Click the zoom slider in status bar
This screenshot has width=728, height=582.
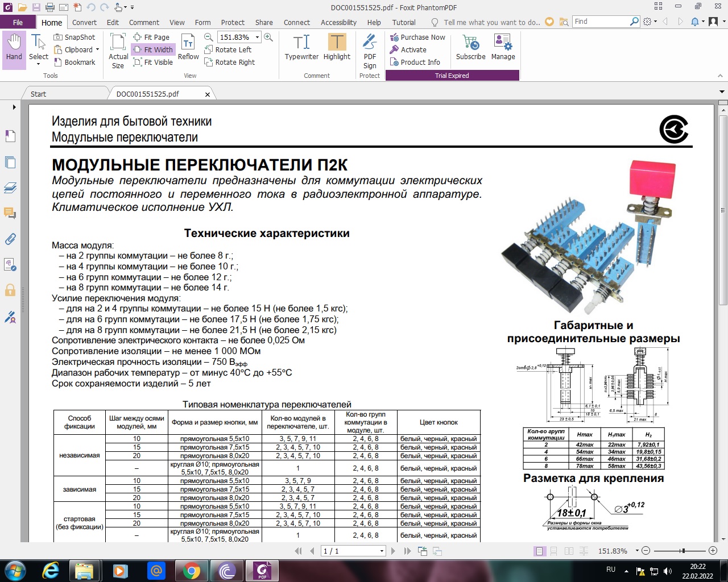(682, 551)
